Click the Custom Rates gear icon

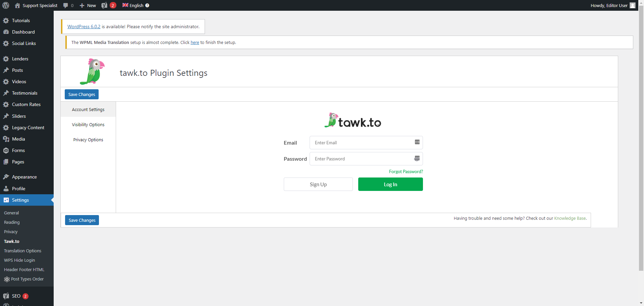(x=6, y=104)
